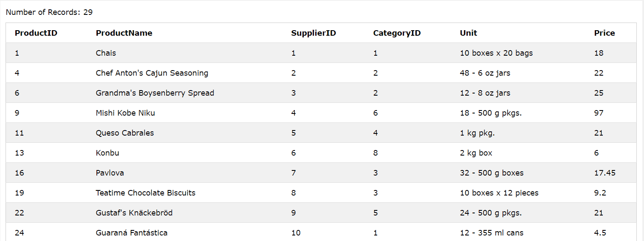Viewport: 644px width, 241px height.
Task: Select the Guaraná Fantástica cell
Action: point(132,233)
